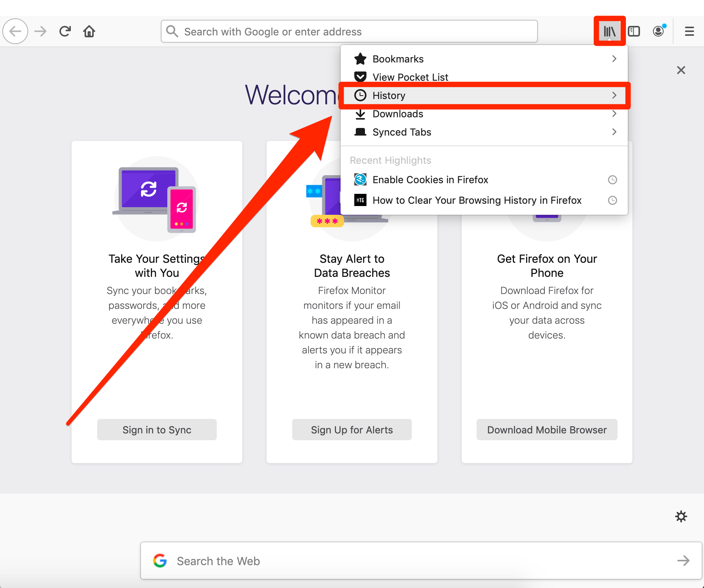Click Sign Up for Alerts button
This screenshot has height=588, width=704.
352,430
